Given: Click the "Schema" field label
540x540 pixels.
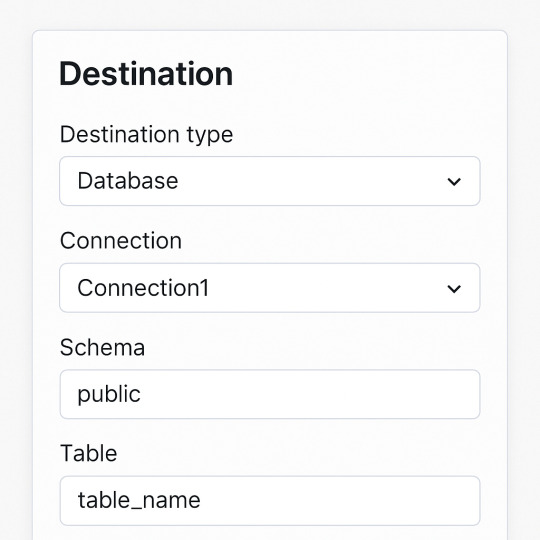Looking at the screenshot, I should click(102, 347).
